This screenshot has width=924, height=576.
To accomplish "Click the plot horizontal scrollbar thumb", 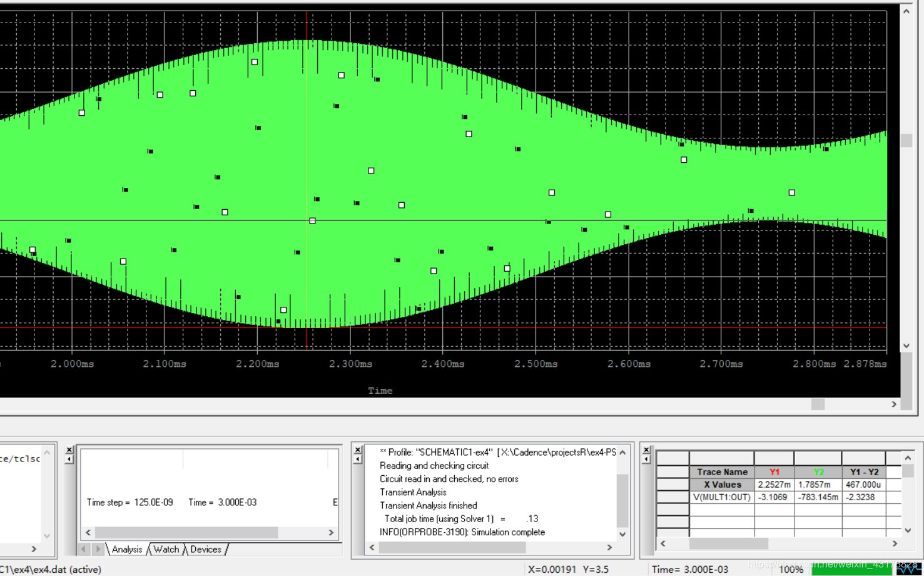I will [x=818, y=404].
